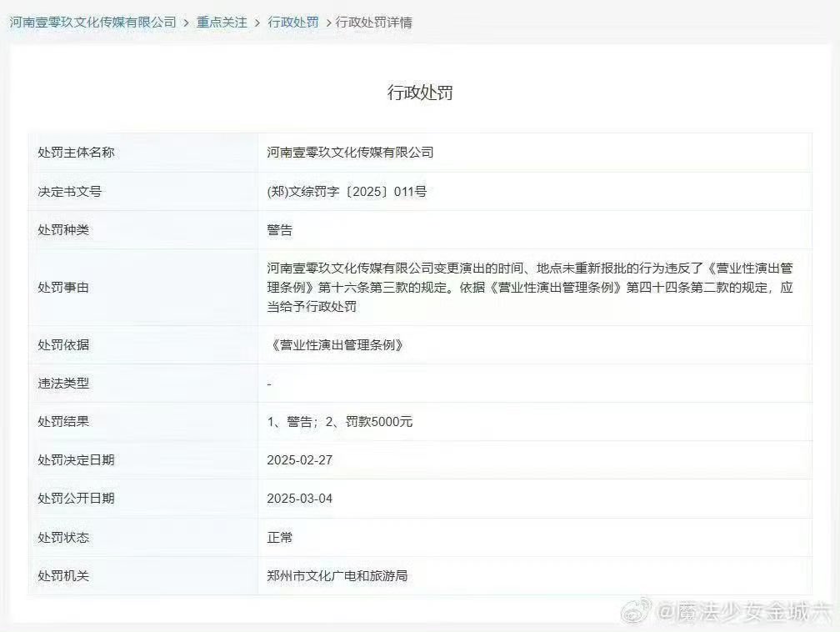Open the 河南壹零玖文化传媒有限公司 breadcrumb link
Viewport: 840px width, 632px height.
[92, 23]
